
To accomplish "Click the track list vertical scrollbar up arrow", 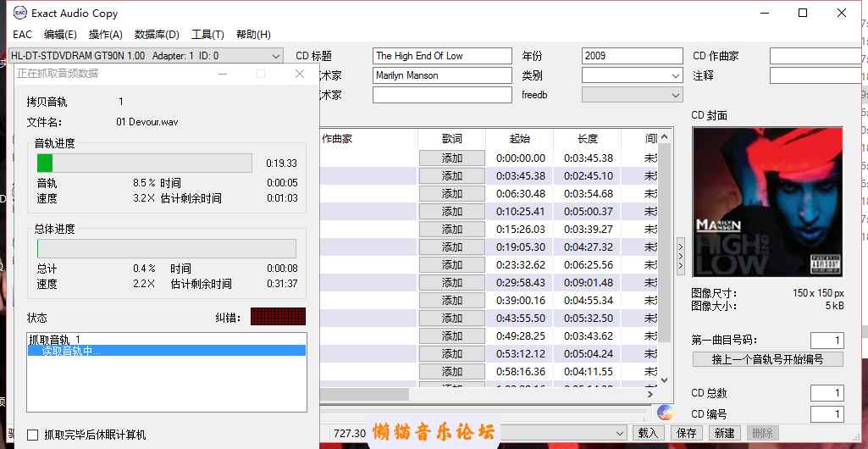I will click(664, 136).
